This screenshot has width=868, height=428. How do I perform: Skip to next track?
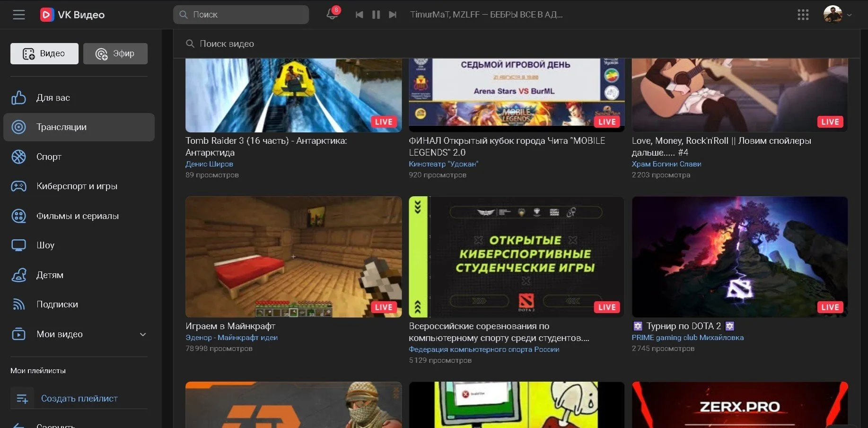[x=393, y=15]
